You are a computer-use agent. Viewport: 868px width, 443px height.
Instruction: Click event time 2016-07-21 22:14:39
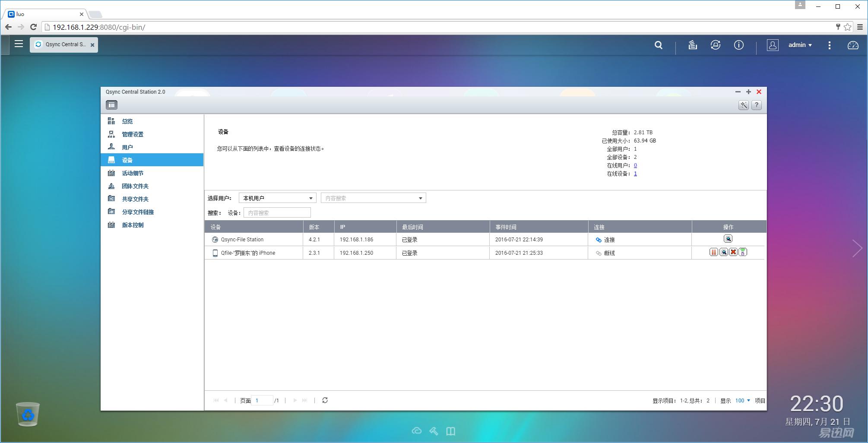click(519, 240)
